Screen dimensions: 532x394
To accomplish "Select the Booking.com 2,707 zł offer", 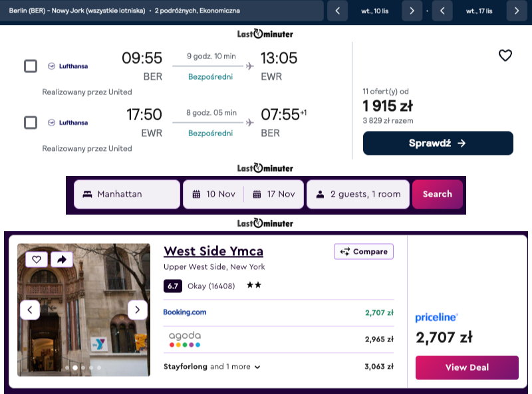I will [279, 313].
